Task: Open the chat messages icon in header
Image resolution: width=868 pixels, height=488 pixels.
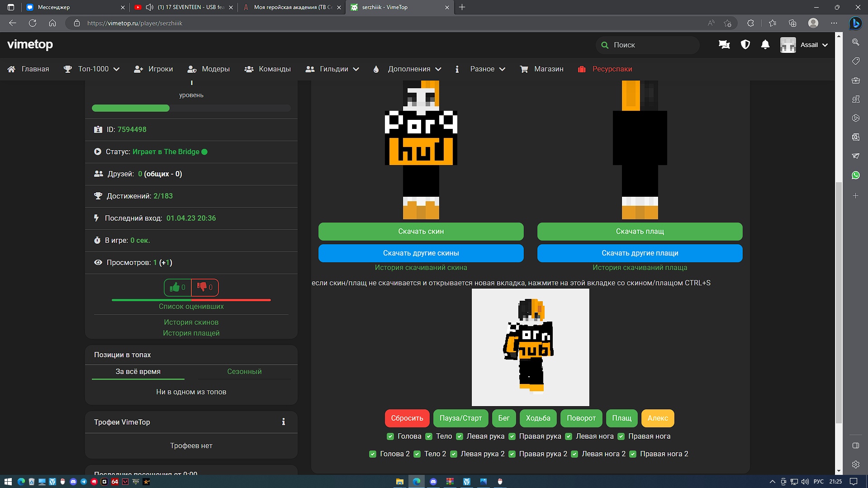Action: [x=724, y=45]
